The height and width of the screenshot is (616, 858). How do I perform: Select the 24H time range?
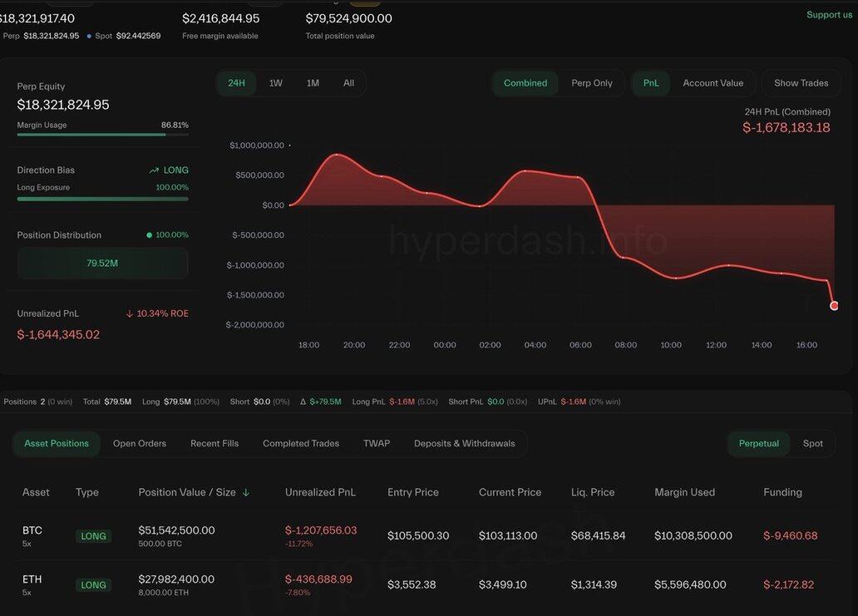(237, 83)
